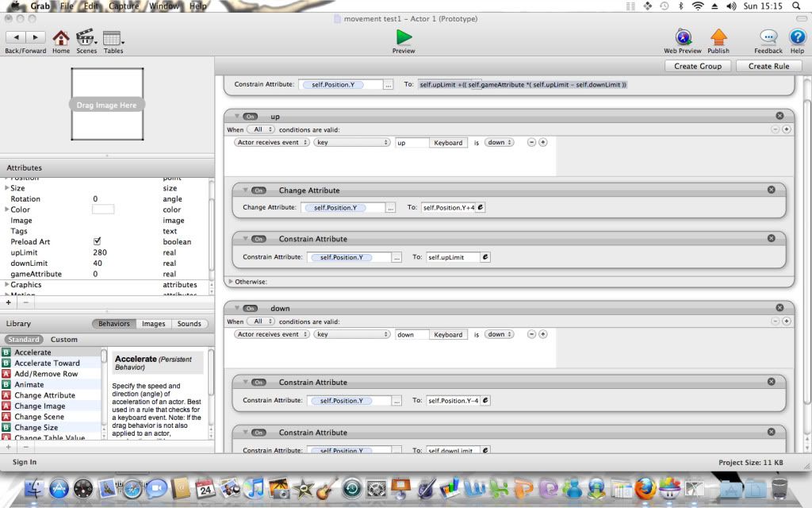Open the Capture menu in menu bar
812x508 pixels.
124,6
